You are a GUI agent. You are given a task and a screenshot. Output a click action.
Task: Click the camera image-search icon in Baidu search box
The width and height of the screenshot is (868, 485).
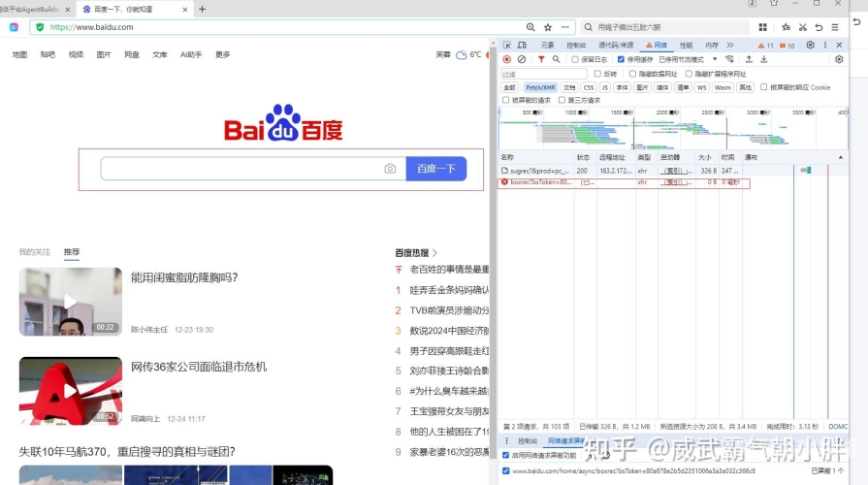point(390,169)
